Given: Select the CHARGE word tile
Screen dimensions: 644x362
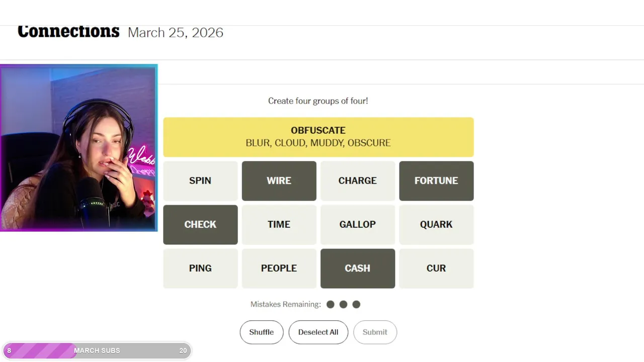Looking at the screenshot, I should tap(357, 180).
